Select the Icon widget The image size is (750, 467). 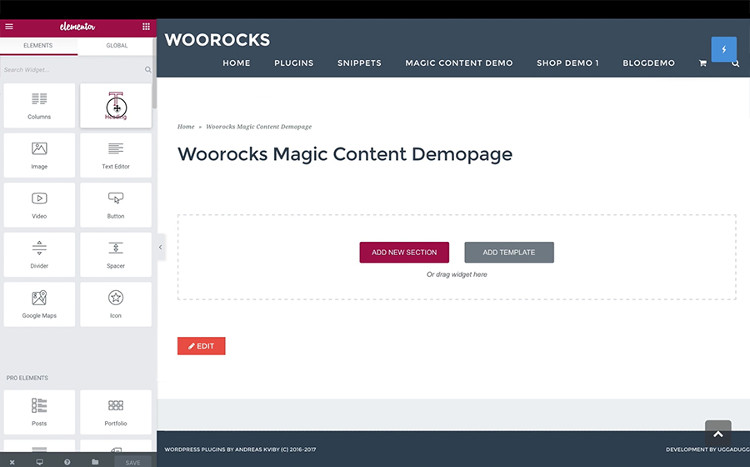coord(116,304)
